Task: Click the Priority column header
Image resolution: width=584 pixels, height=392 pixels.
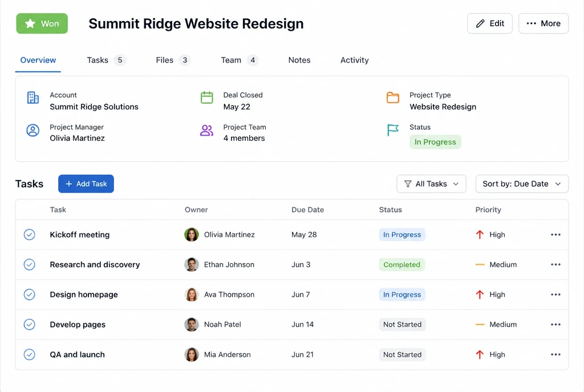Action: coord(488,210)
